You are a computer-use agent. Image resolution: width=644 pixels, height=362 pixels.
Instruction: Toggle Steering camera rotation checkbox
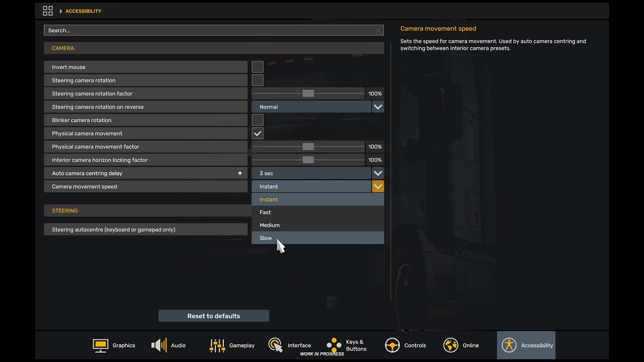pyautogui.click(x=257, y=80)
